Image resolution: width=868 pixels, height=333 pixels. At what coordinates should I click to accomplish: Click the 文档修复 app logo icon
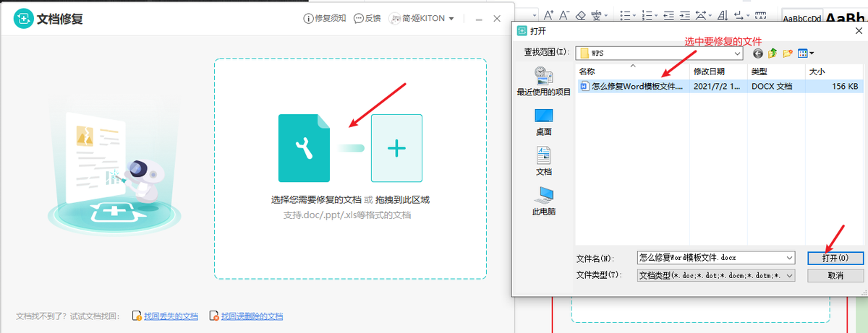pos(23,18)
